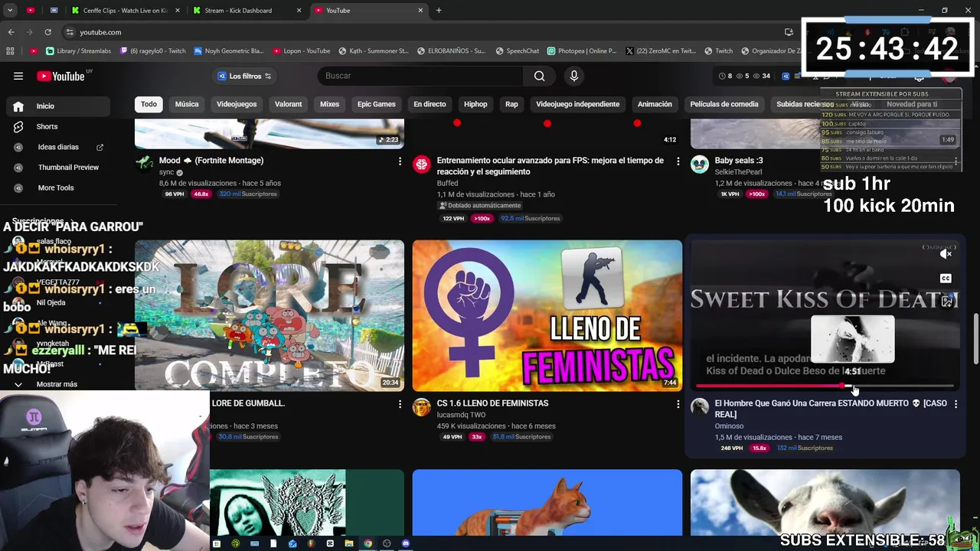Open options for CS 1.6 LLENO DE FEMINISTAS
The width and height of the screenshot is (980, 551).
(678, 404)
